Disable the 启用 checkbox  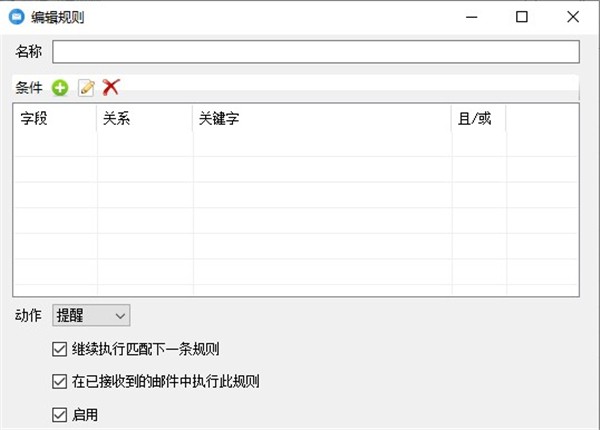coord(59,415)
